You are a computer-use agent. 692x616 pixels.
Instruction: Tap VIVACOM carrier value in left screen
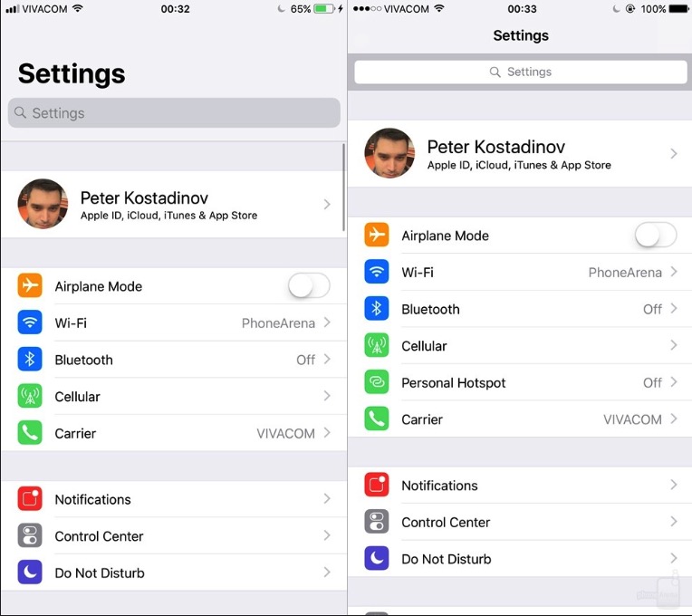(286, 433)
